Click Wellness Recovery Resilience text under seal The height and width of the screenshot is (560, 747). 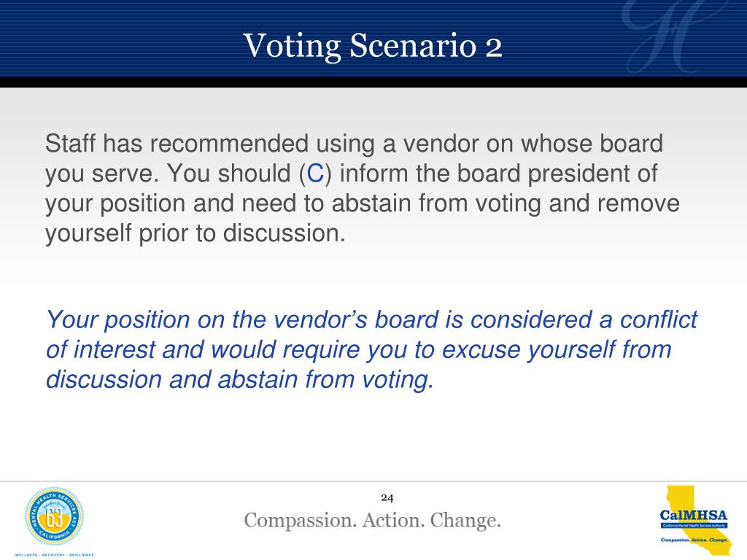[54, 555]
